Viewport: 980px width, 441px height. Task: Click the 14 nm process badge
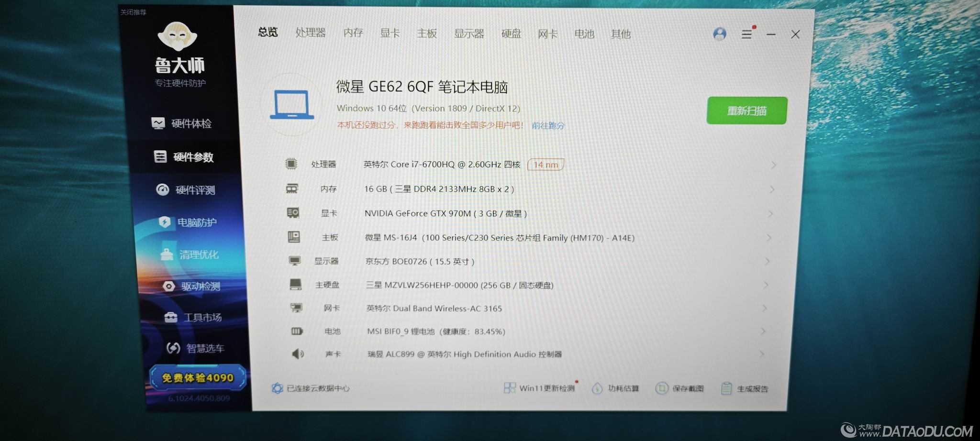546,165
